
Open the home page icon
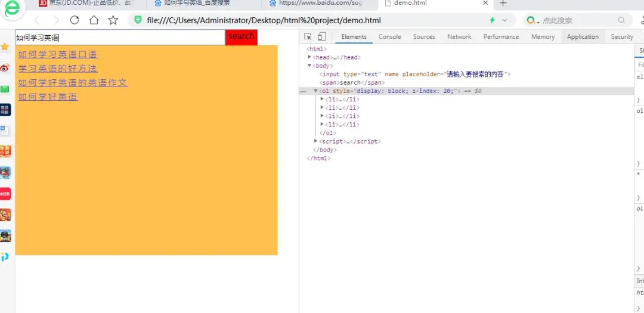pyautogui.click(x=94, y=20)
